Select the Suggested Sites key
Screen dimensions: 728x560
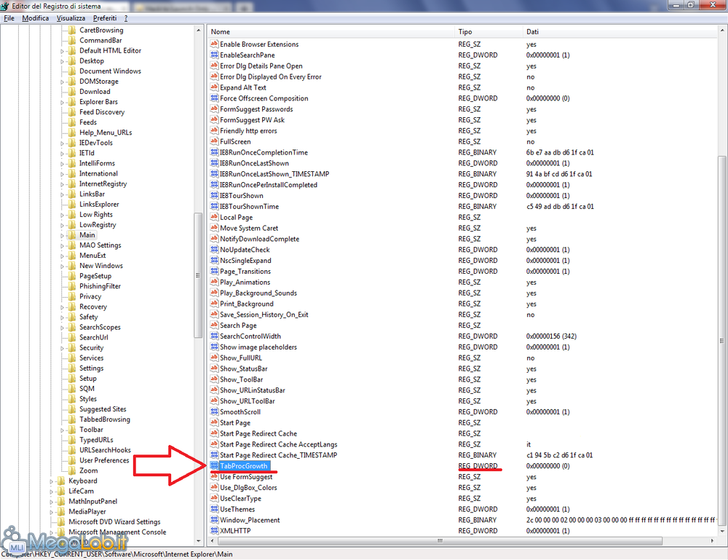(103, 409)
